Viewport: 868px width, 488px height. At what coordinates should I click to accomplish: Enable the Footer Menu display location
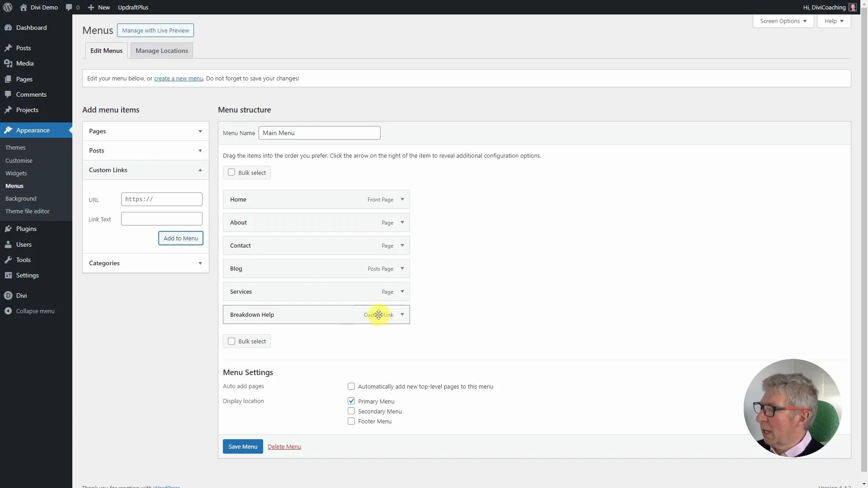click(x=351, y=421)
